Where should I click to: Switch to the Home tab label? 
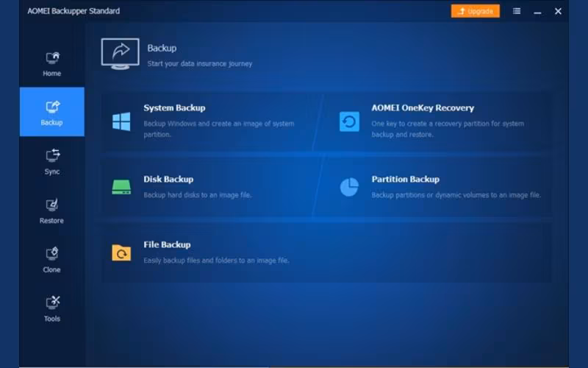coord(51,73)
